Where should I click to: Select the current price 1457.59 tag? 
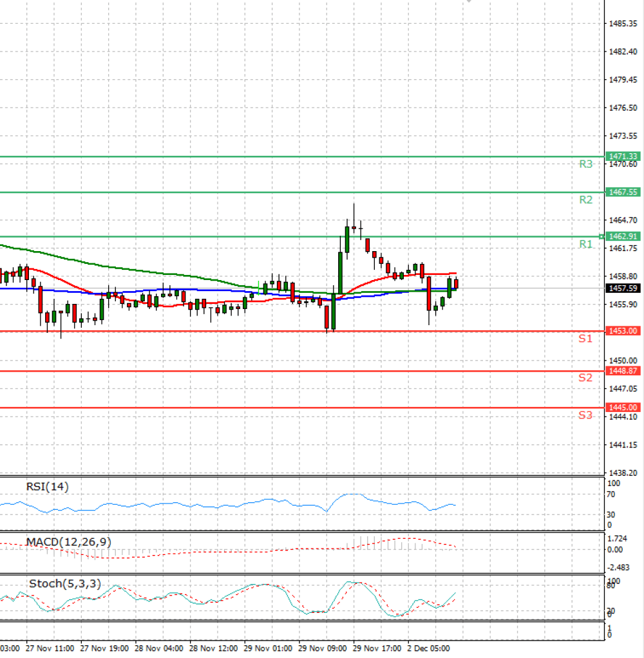click(x=623, y=288)
